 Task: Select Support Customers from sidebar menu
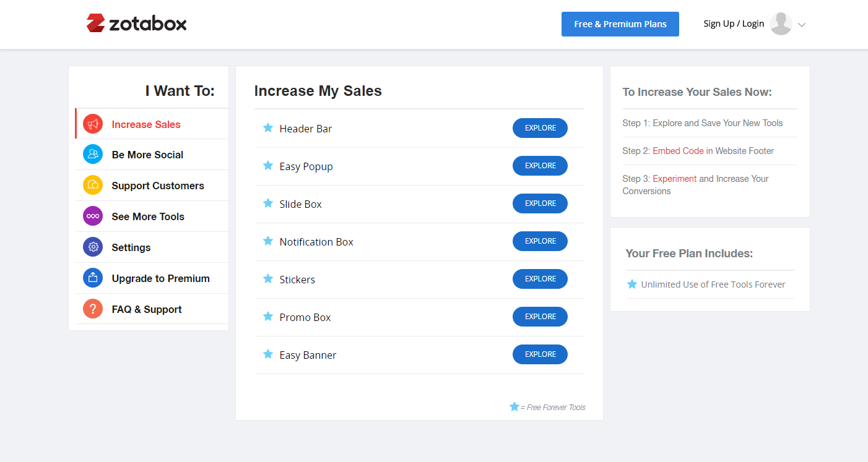coord(158,186)
